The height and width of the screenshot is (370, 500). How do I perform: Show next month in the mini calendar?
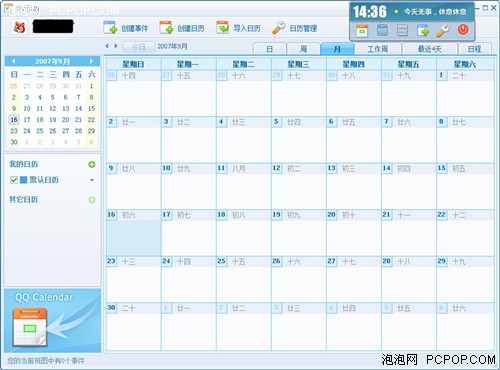(91, 61)
